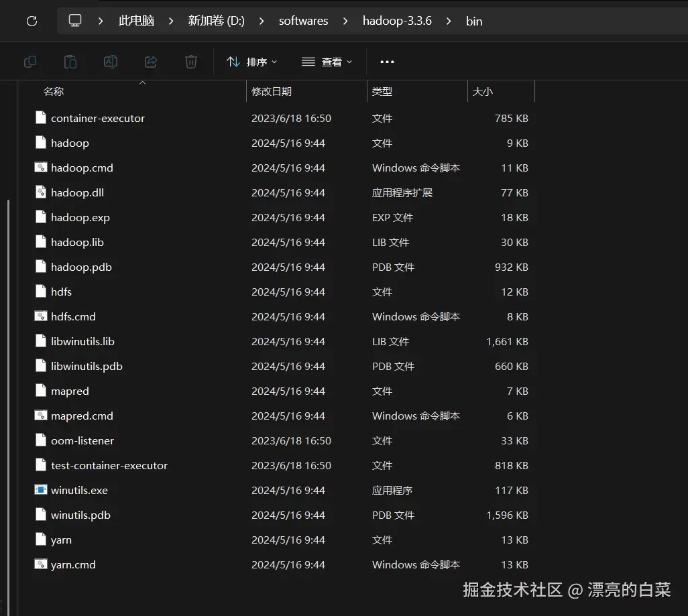
Task: Click the test-container-executor file icon
Action: point(41,465)
